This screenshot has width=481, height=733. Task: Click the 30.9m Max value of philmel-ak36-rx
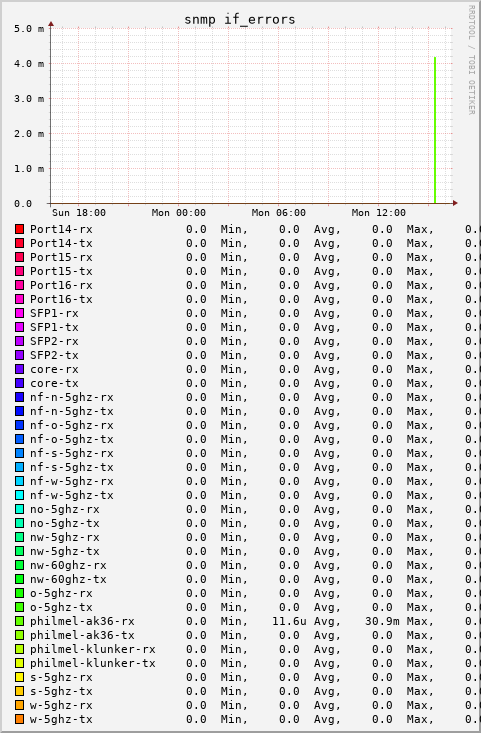[382, 621]
